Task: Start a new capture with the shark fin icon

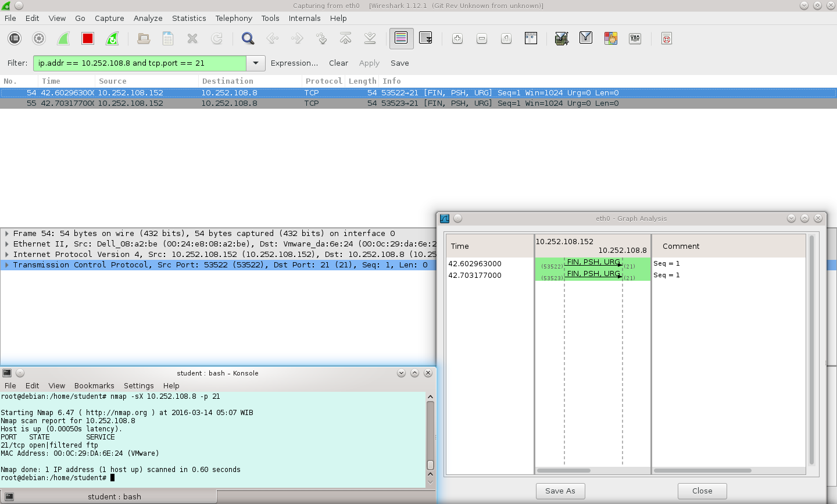Action: coord(63,39)
